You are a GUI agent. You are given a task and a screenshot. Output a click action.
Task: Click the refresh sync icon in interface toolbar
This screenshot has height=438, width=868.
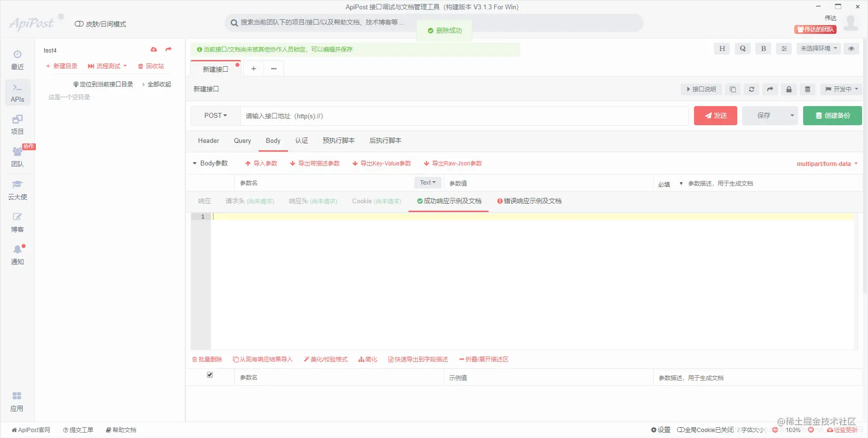(x=752, y=89)
